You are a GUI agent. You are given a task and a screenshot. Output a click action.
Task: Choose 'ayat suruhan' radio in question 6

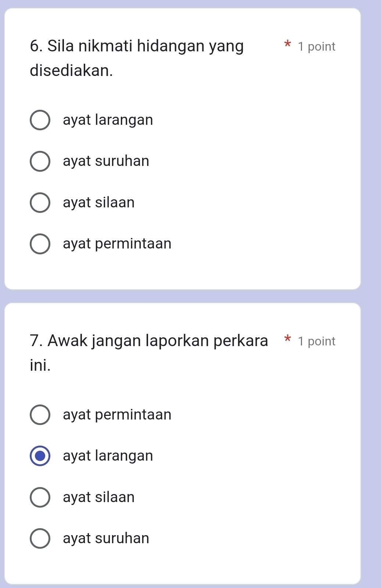coord(40,161)
